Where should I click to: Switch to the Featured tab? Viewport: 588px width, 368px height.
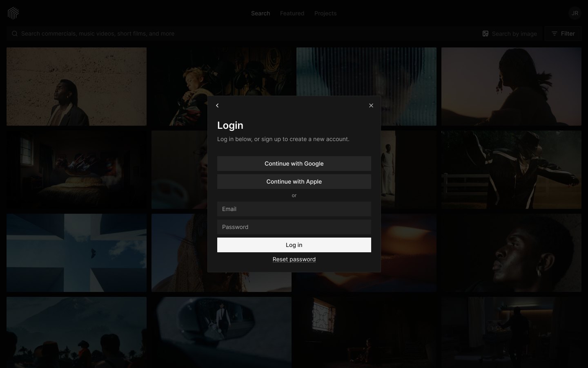click(292, 13)
